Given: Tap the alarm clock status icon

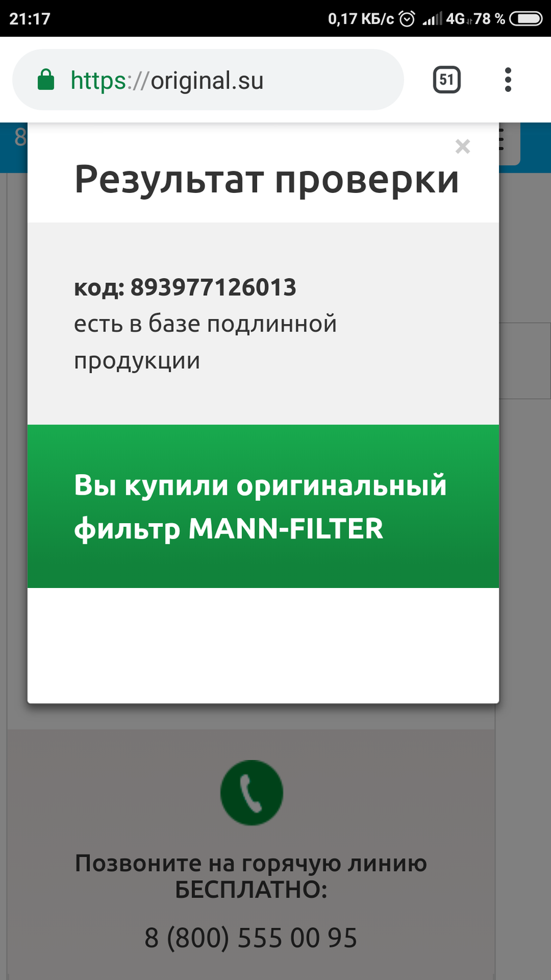Looking at the screenshot, I should click(407, 19).
